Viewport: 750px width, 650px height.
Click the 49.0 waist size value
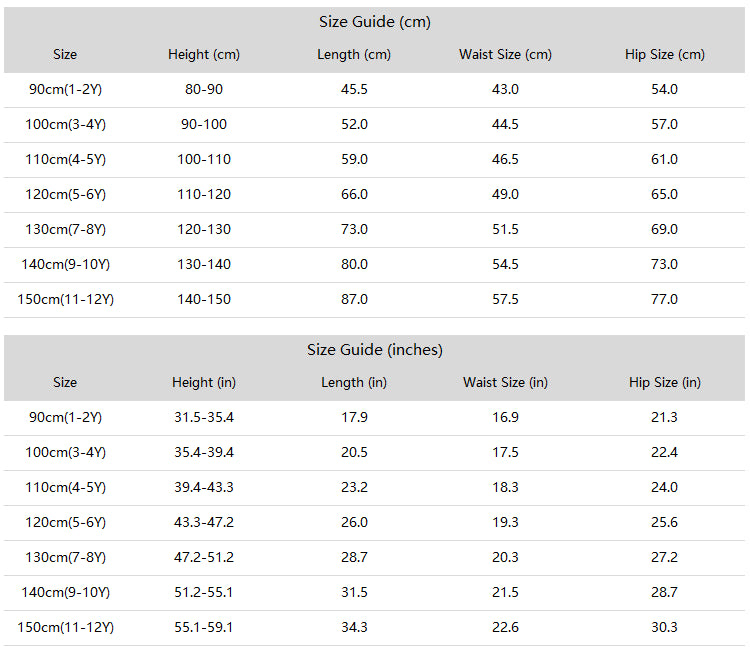(505, 194)
